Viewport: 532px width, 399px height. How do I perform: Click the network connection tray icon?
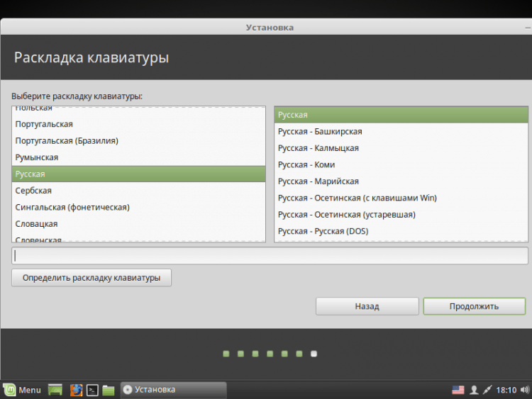[487, 390]
